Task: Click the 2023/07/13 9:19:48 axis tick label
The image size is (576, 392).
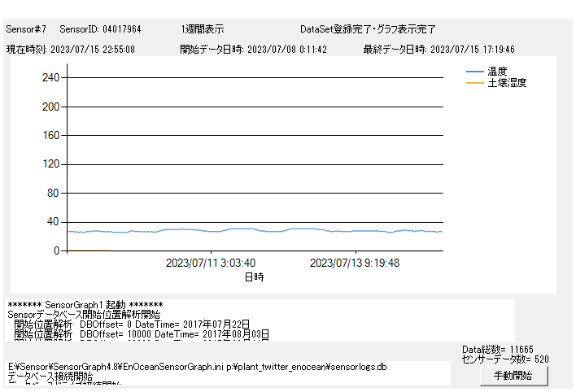Action: click(x=355, y=263)
